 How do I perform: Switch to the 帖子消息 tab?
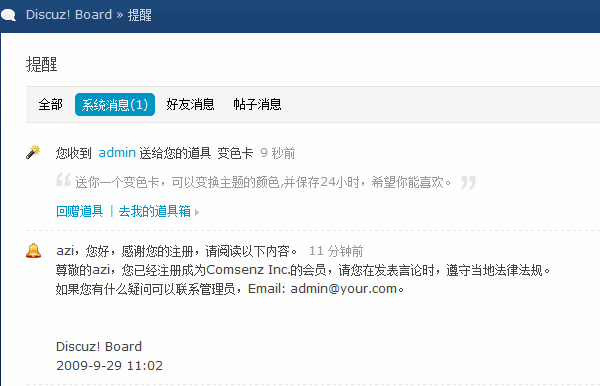click(x=257, y=104)
